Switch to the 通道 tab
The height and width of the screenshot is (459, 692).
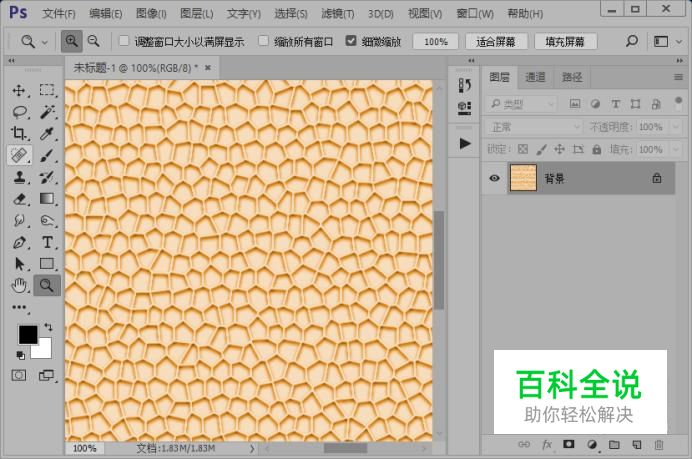point(535,77)
